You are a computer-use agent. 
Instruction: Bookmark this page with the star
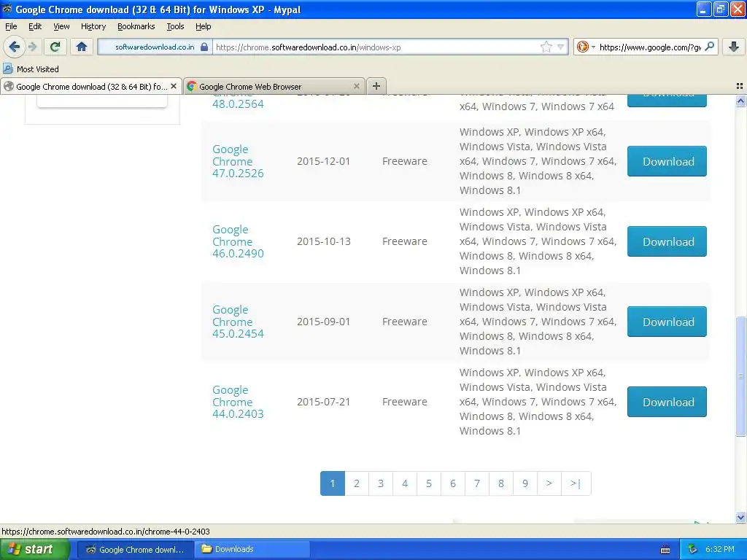[546, 47]
